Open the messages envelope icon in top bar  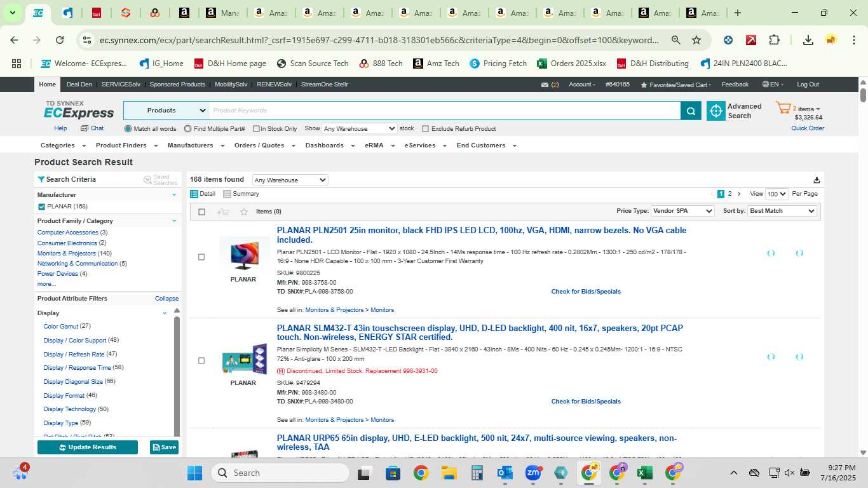[545, 85]
